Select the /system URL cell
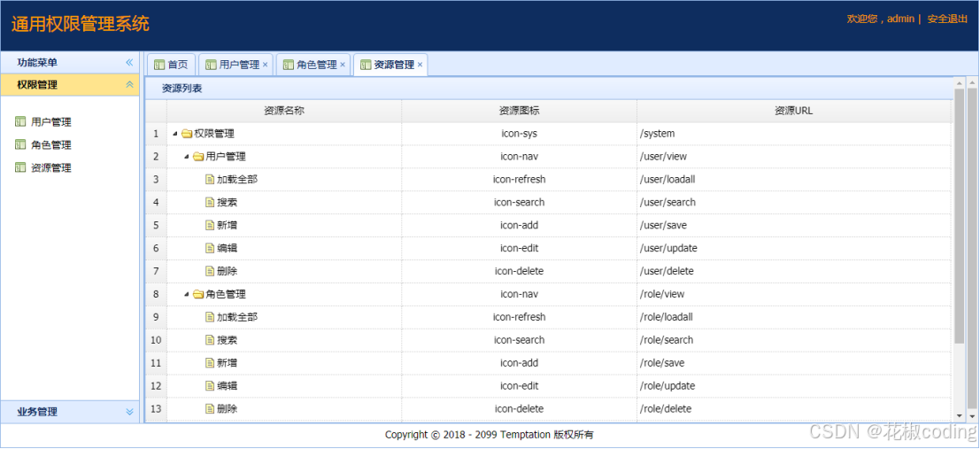 point(794,133)
